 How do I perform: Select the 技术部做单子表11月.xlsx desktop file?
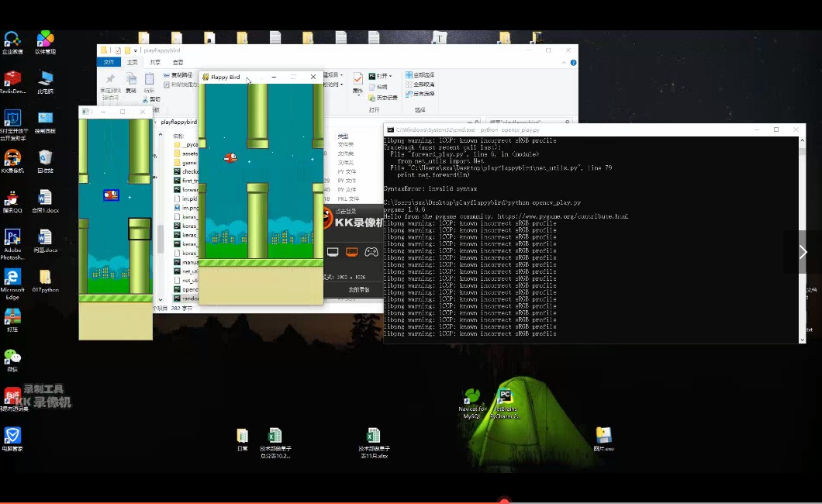(x=374, y=444)
